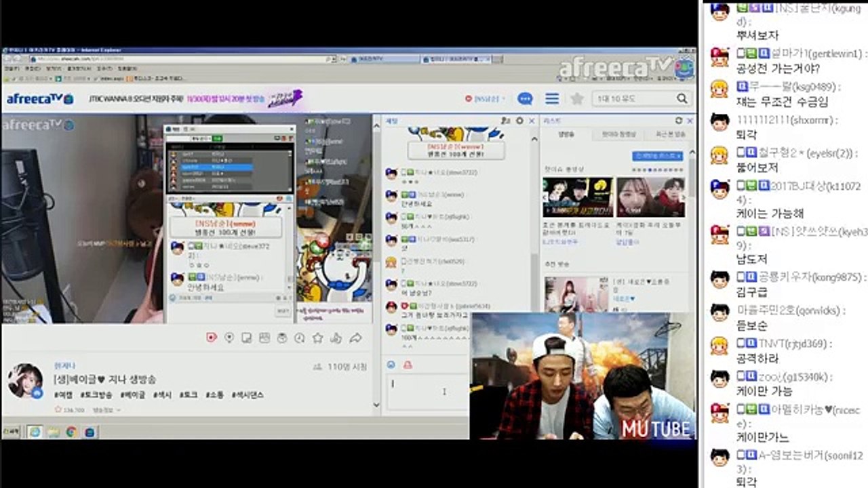The height and width of the screenshot is (488, 868).
Task: Expand broadcast info dropdown under stream title
Action: point(105,410)
